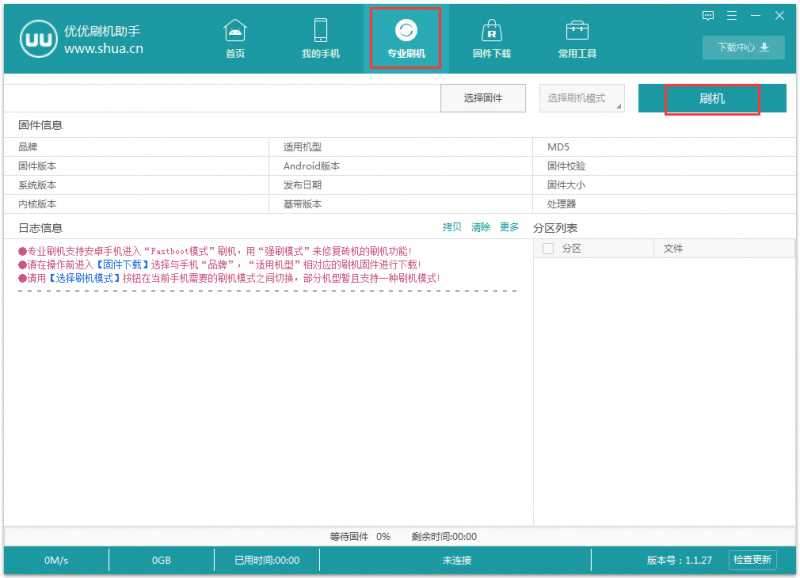Image resolution: width=800 pixels, height=578 pixels.
Task: Click 清除 to clear log
Action: pyautogui.click(x=481, y=227)
